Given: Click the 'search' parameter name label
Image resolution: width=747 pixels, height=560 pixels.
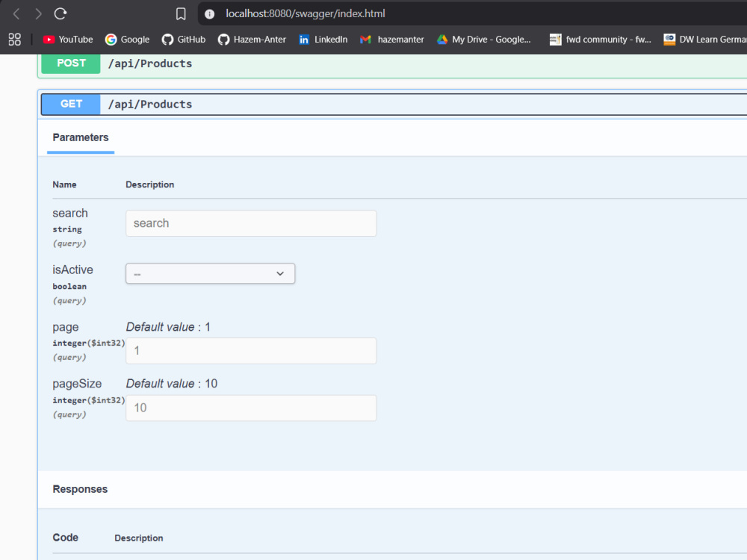Looking at the screenshot, I should tap(70, 214).
